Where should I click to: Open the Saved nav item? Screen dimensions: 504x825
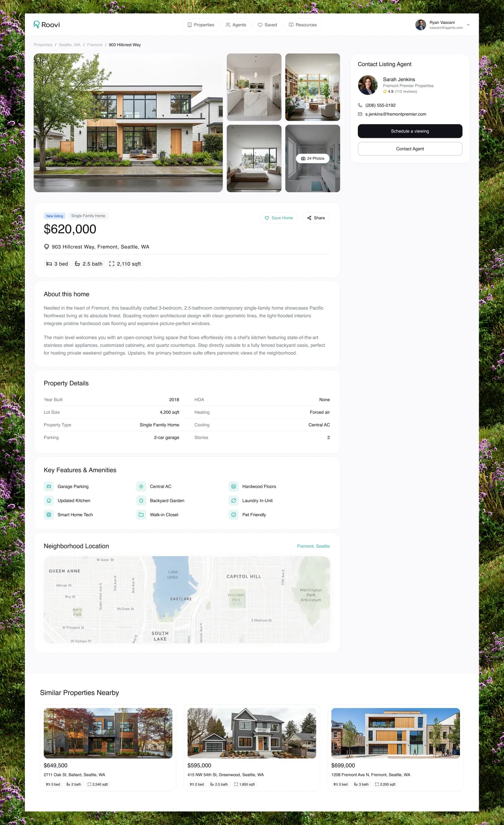pyautogui.click(x=267, y=25)
